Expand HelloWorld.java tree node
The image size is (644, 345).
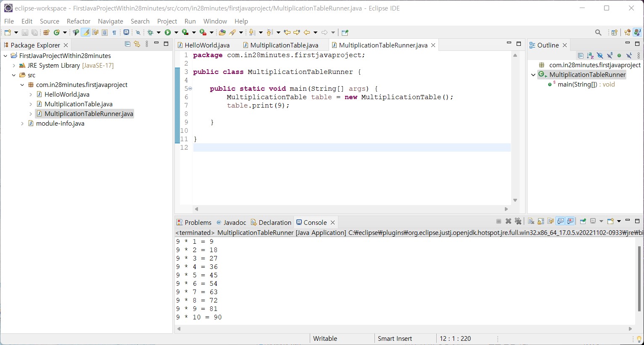tap(31, 95)
